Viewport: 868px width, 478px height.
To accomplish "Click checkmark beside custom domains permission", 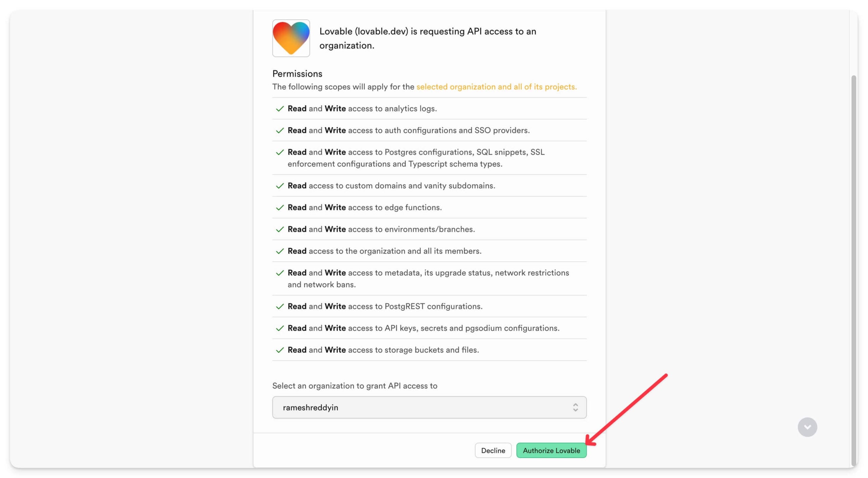I will coord(280,185).
